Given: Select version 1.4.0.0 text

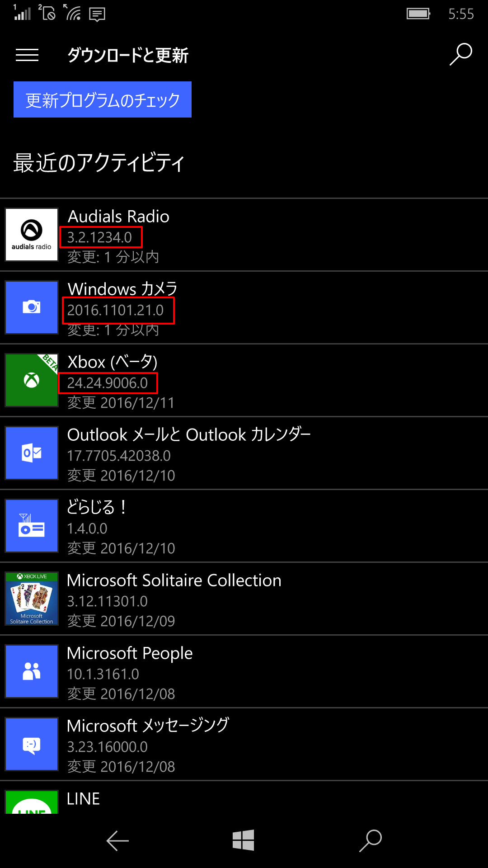Looking at the screenshot, I should click(87, 528).
